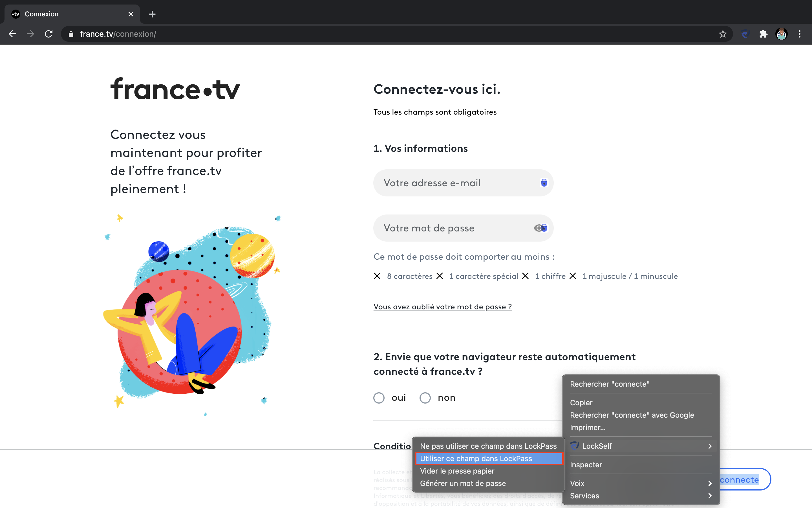Click the '1. Vos informations' heading
The image size is (812, 508).
(420, 148)
